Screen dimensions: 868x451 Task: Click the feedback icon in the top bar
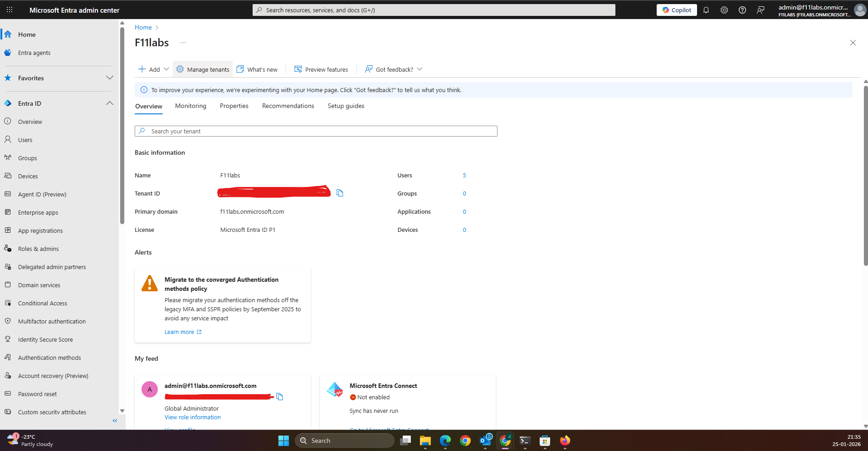point(761,10)
